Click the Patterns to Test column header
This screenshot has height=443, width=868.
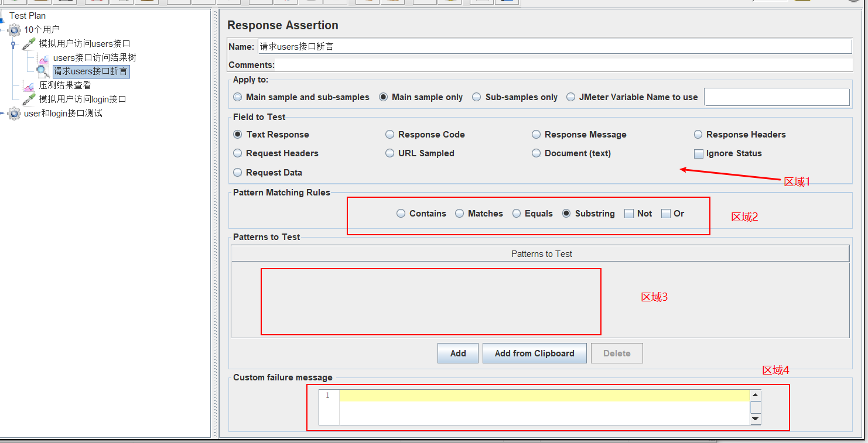[540, 253]
